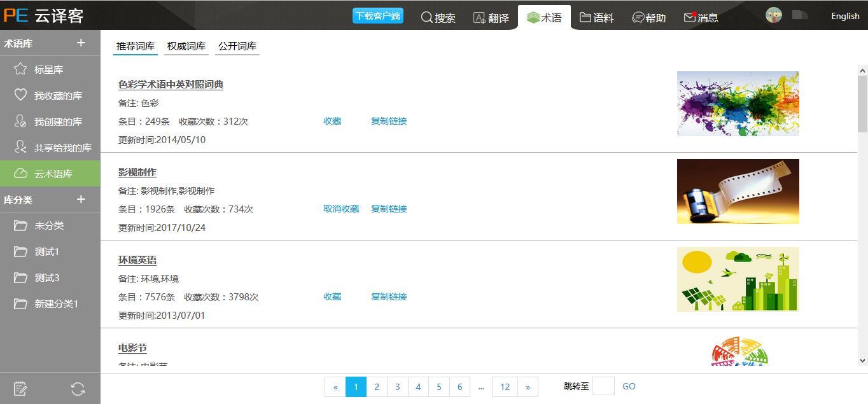Viewport: 868px width, 404px height.
Task: Click the person icon beside 我创建的库
Action: point(20,121)
